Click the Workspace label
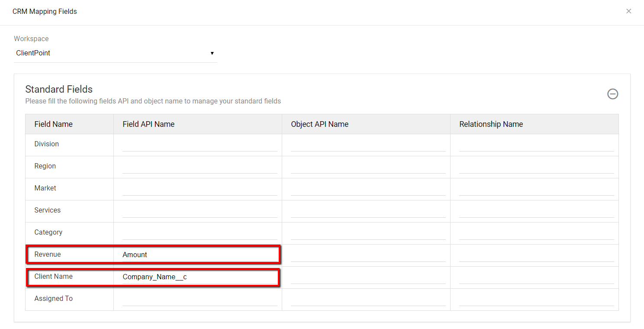This screenshot has height=329, width=644. pos(31,39)
